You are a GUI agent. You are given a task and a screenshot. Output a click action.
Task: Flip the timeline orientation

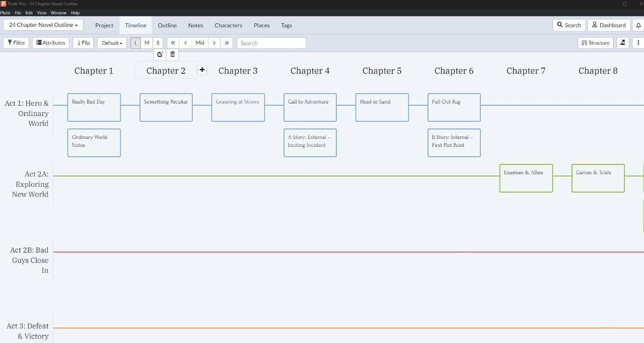[x=83, y=43]
